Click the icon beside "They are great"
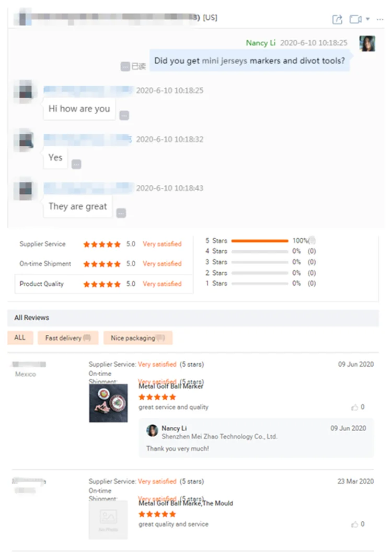The width and height of the screenshot is (392, 559). coord(121,213)
